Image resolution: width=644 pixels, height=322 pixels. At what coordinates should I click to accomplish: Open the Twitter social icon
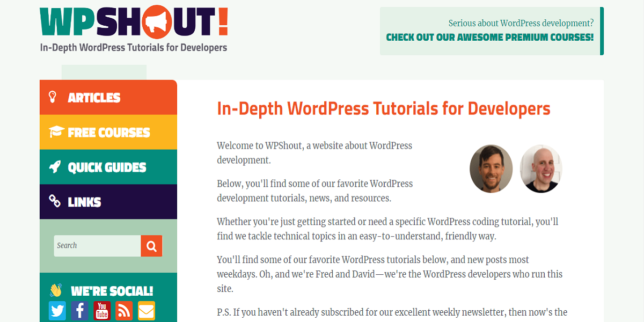57,311
